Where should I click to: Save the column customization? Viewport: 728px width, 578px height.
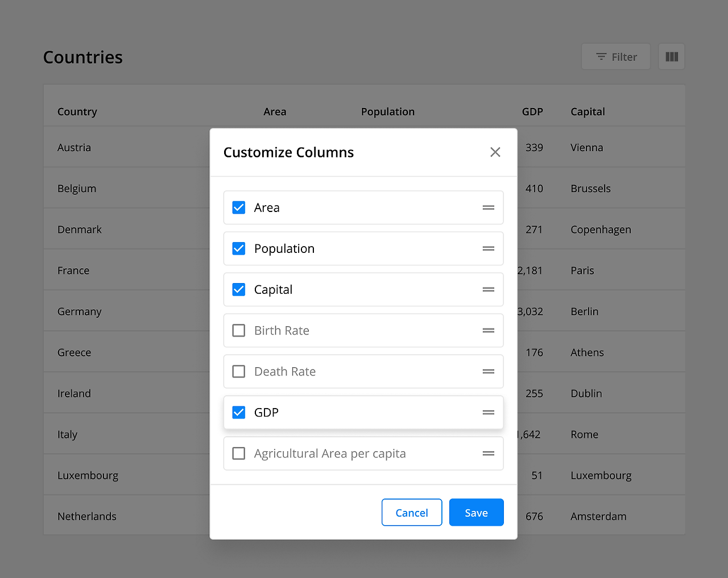tap(476, 512)
